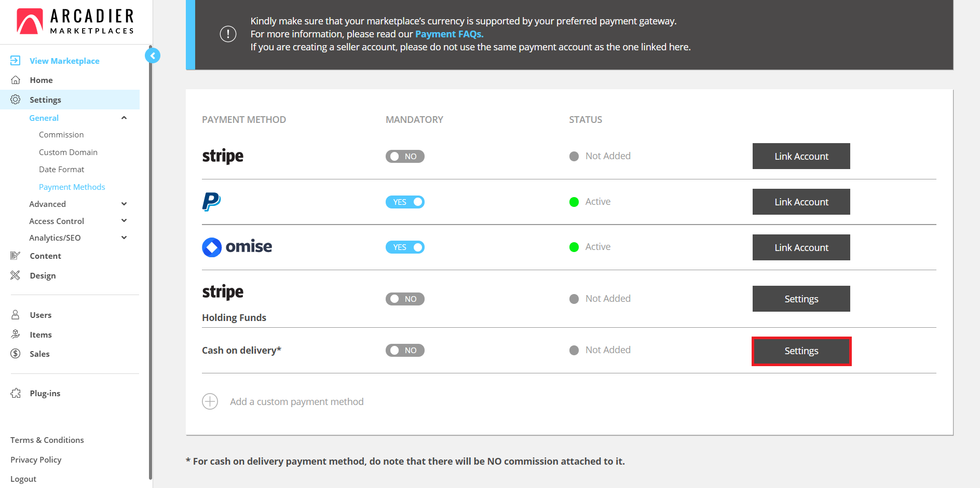This screenshot has height=488, width=980.
Task: Toggle the PayPal mandatory switch off
Action: (x=405, y=202)
